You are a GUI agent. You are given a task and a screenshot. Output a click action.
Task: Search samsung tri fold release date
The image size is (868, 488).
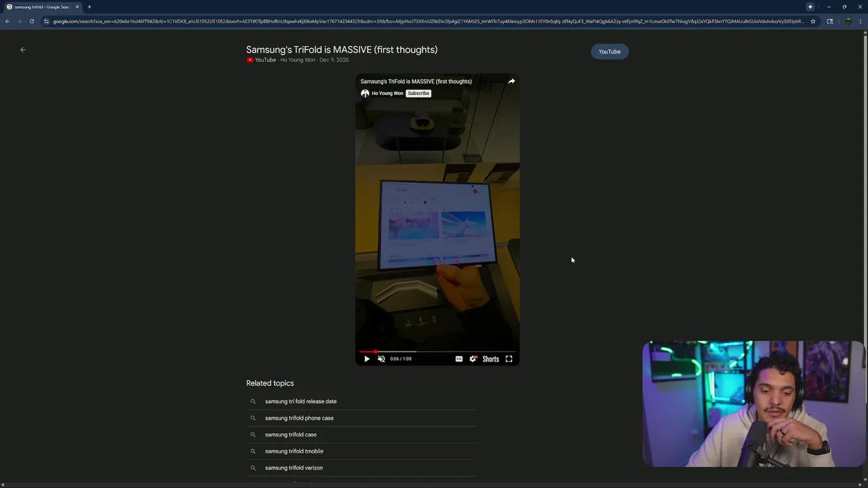[x=300, y=401]
